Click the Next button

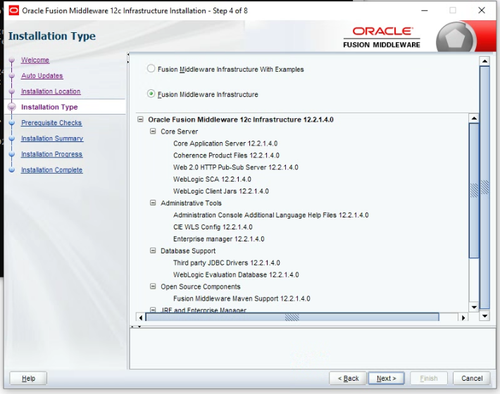386,378
